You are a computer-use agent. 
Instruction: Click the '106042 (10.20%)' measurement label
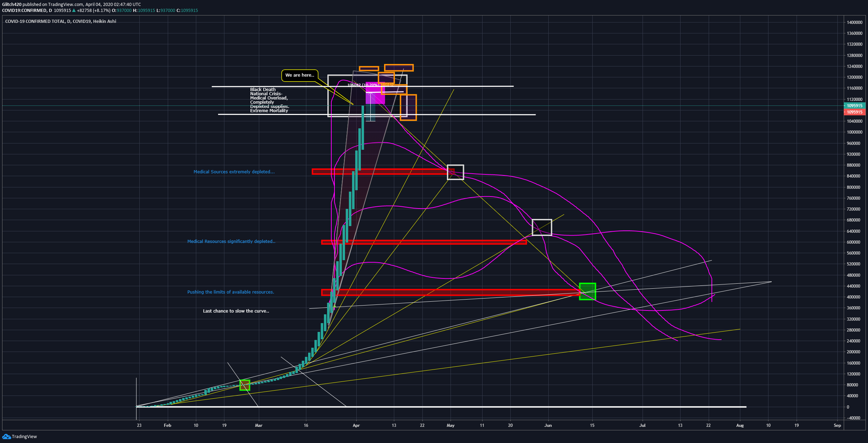(x=363, y=85)
